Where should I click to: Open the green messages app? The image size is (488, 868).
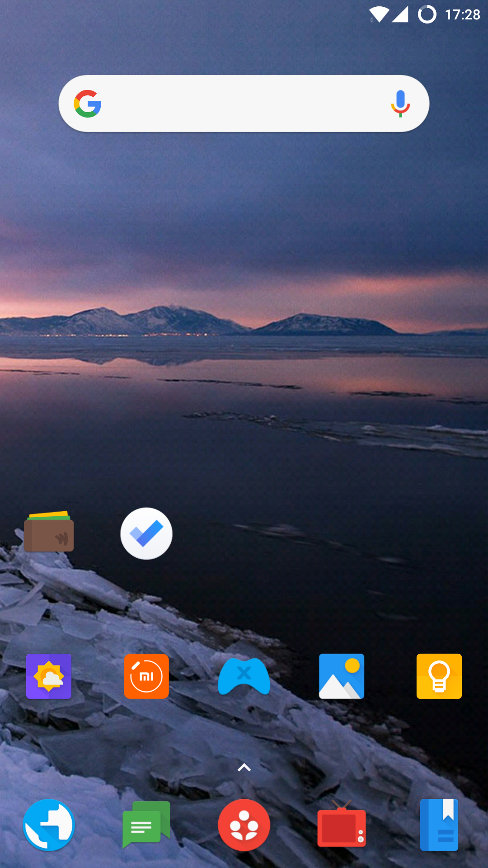click(x=146, y=825)
